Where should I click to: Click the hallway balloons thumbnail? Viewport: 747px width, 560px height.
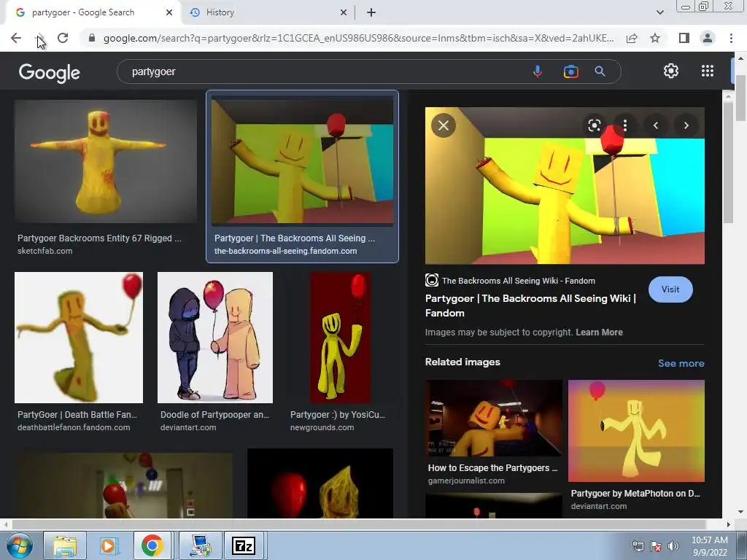[124, 485]
